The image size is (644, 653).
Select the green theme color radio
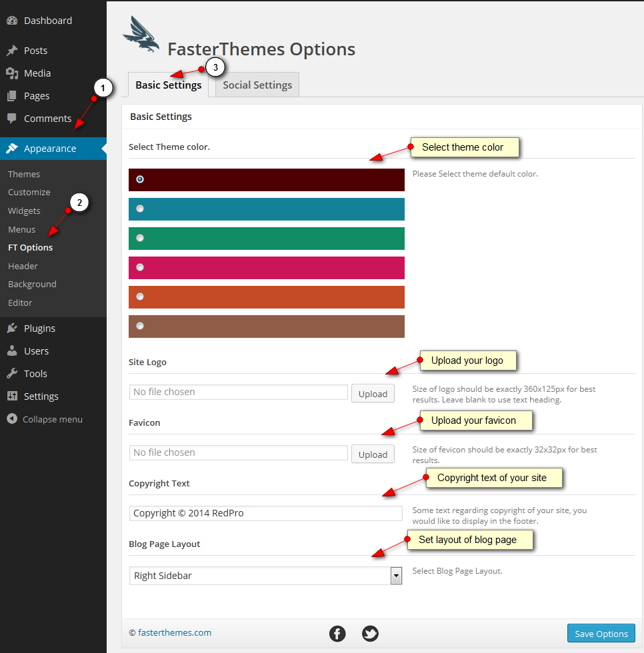pos(140,238)
